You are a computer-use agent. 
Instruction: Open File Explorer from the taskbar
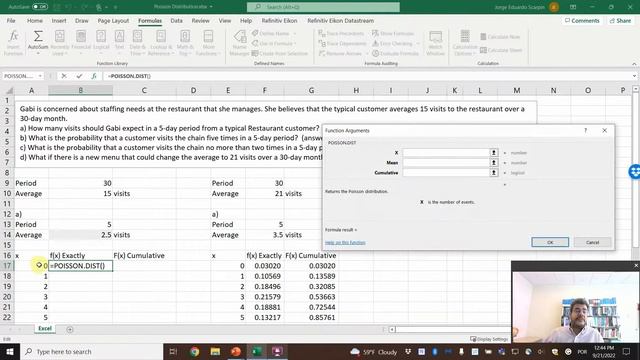(x=215, y=351)
